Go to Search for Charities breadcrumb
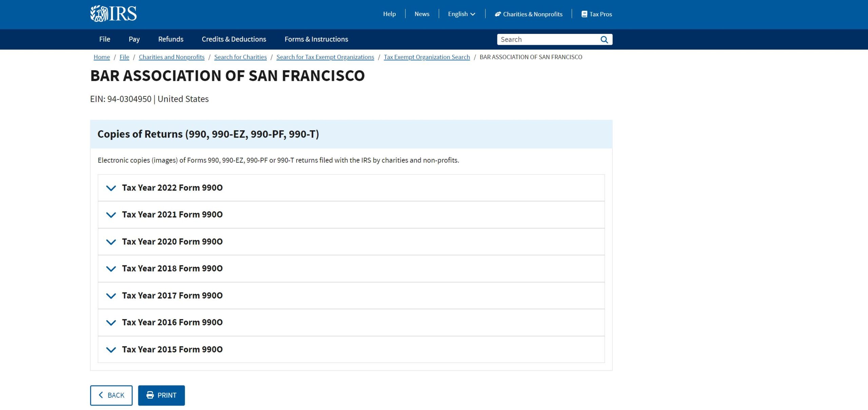The width and height of the screenshot is (868, 410). [x=240, y=57]
